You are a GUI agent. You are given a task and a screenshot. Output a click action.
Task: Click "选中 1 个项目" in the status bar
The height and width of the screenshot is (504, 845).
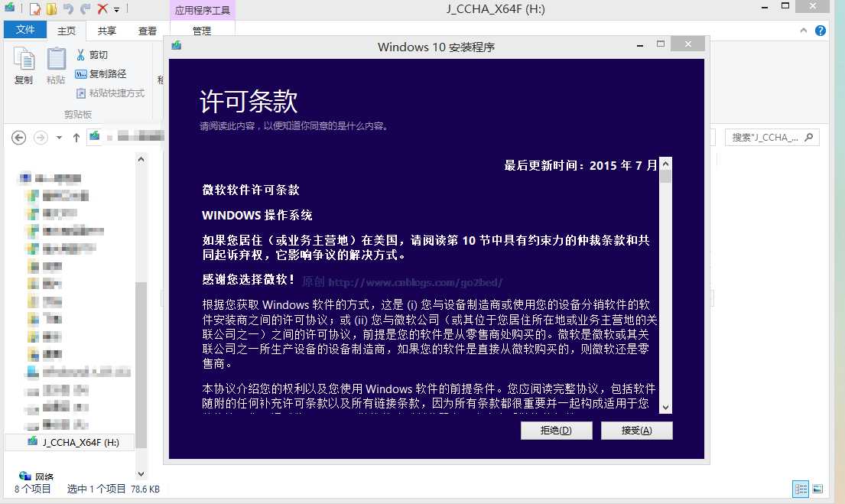[x=96, y=489]
